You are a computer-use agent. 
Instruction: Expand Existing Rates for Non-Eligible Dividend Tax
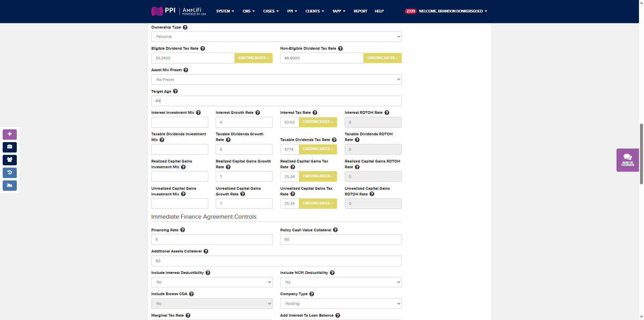pos(382,58)
